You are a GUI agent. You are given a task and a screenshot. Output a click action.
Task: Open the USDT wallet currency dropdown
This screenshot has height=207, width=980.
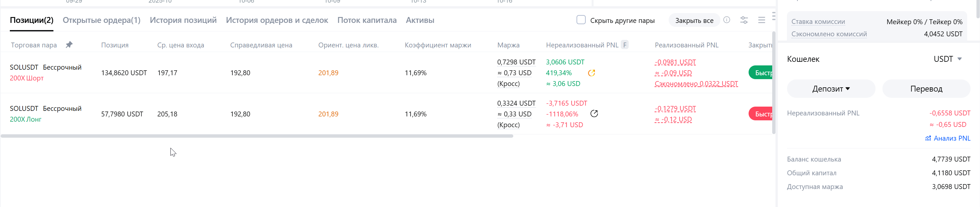click(947, 59)
